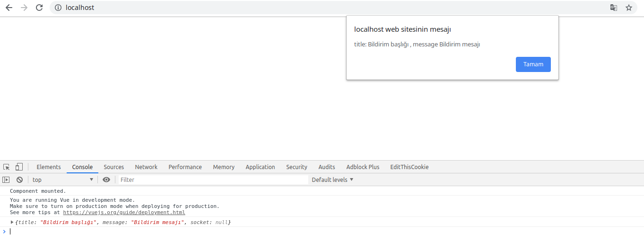Open the Elements tab
Image resolution: width=644 pixels, height=243 pixels.
[x=49, y=167]
